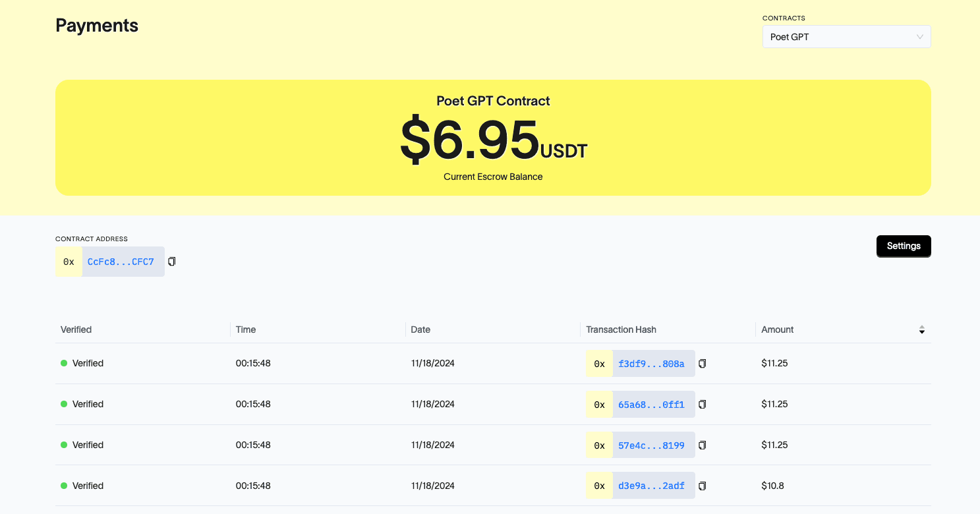
Task: Click the Amount column header
Action: [778, 329]
